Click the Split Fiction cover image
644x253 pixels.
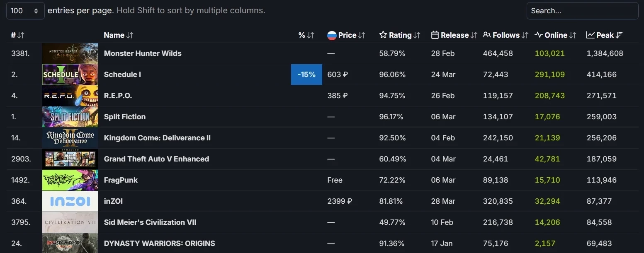click(70, 117)
